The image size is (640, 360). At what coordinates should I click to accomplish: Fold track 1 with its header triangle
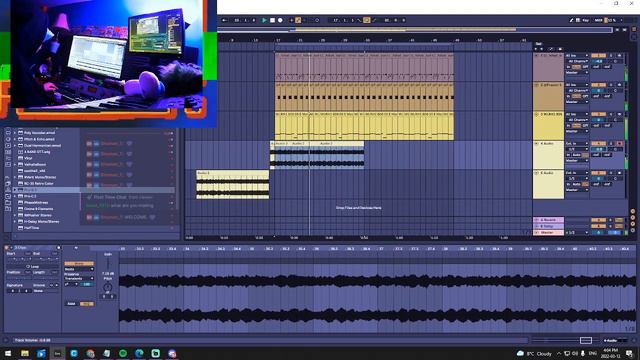pos(537,56)
